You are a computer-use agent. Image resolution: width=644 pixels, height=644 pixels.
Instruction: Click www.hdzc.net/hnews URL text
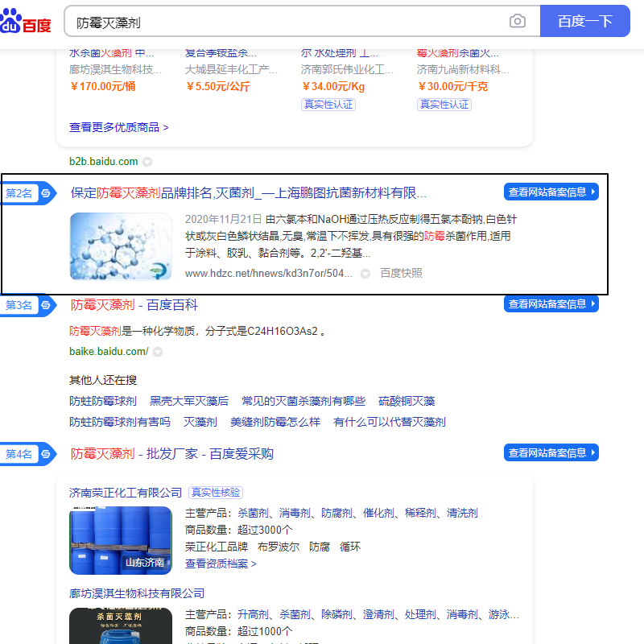pyautogui.click(x=269, y=273)
